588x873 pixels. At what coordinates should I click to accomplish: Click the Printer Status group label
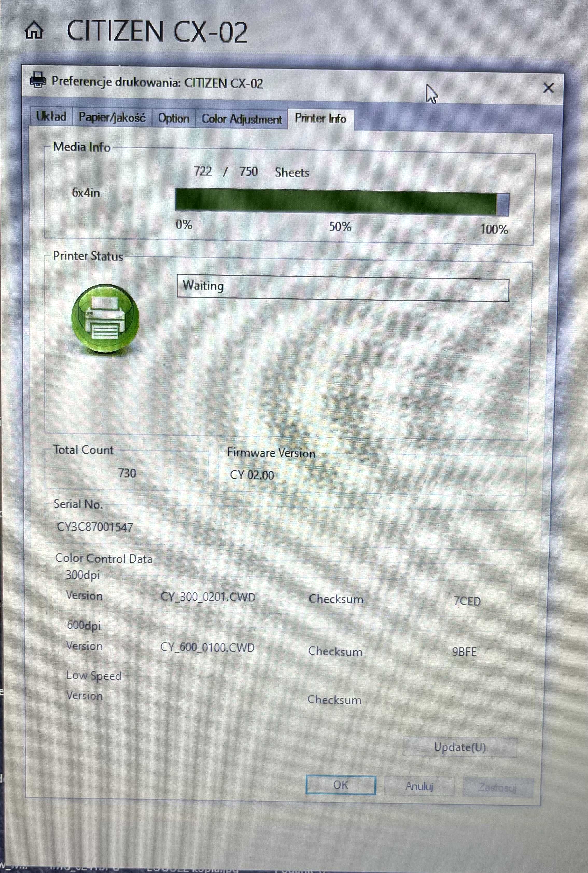88,256
